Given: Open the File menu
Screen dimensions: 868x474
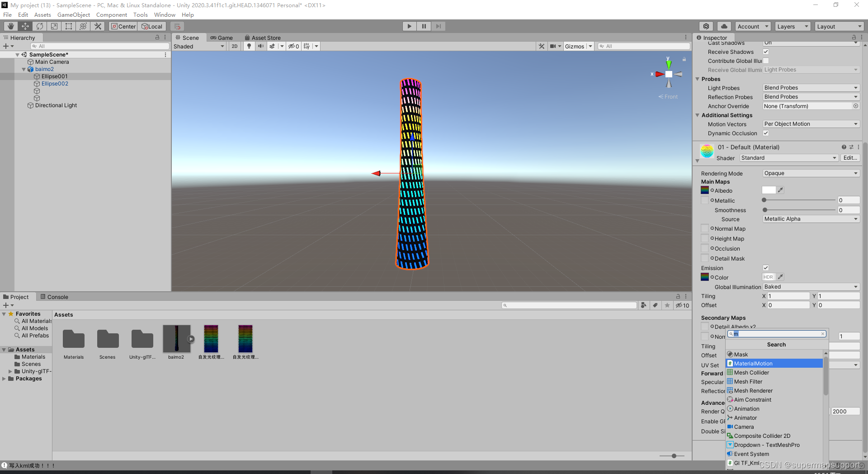Looking at the screenshot, I should [7, 15].
